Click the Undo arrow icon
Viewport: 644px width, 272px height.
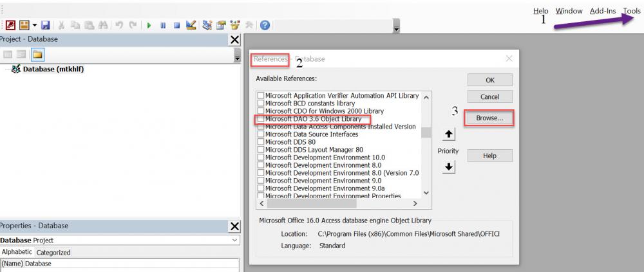click(119, 26)
